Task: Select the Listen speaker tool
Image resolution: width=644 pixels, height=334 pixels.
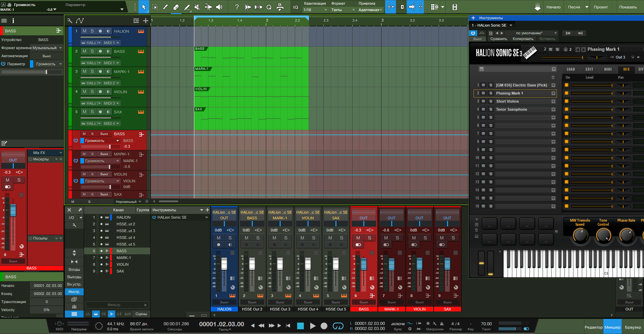Action: pos(219,7)
